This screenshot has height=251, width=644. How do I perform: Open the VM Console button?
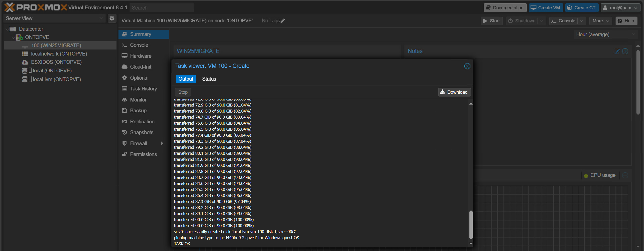click(x=563, y=21)
